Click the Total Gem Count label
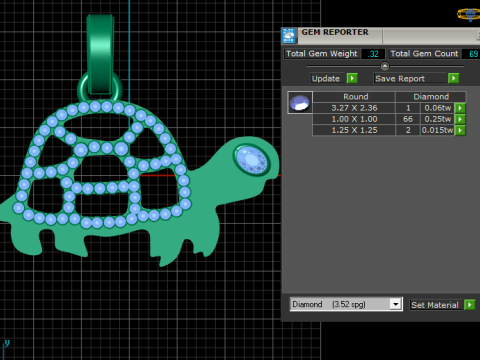 coord(424,54)
